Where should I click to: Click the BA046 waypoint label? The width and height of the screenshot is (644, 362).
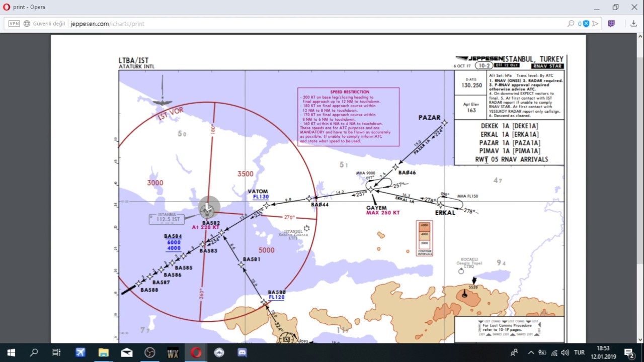coord(407,172)
